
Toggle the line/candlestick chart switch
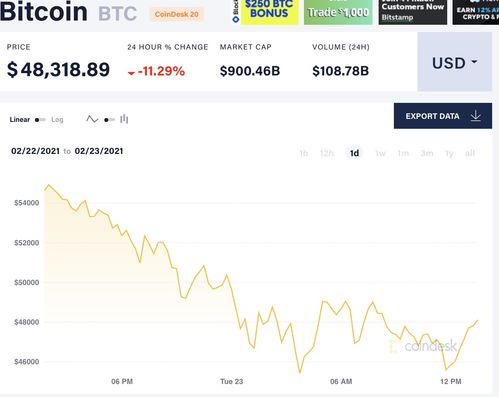point(109,120)
